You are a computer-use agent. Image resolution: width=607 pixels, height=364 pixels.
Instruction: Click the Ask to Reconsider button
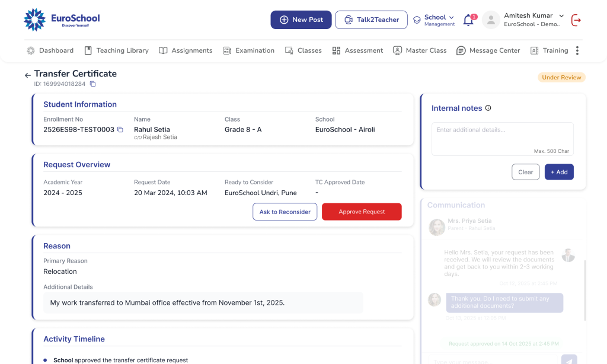tap(285, 212)
